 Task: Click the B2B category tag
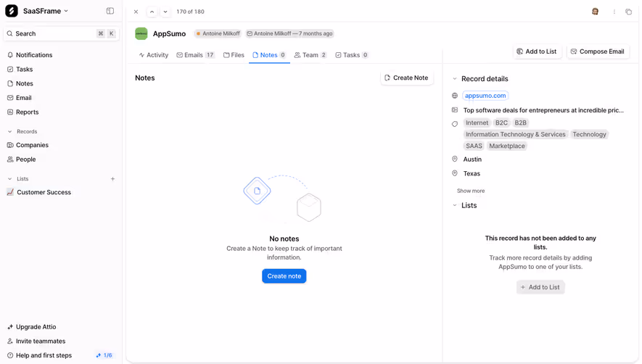520,123
